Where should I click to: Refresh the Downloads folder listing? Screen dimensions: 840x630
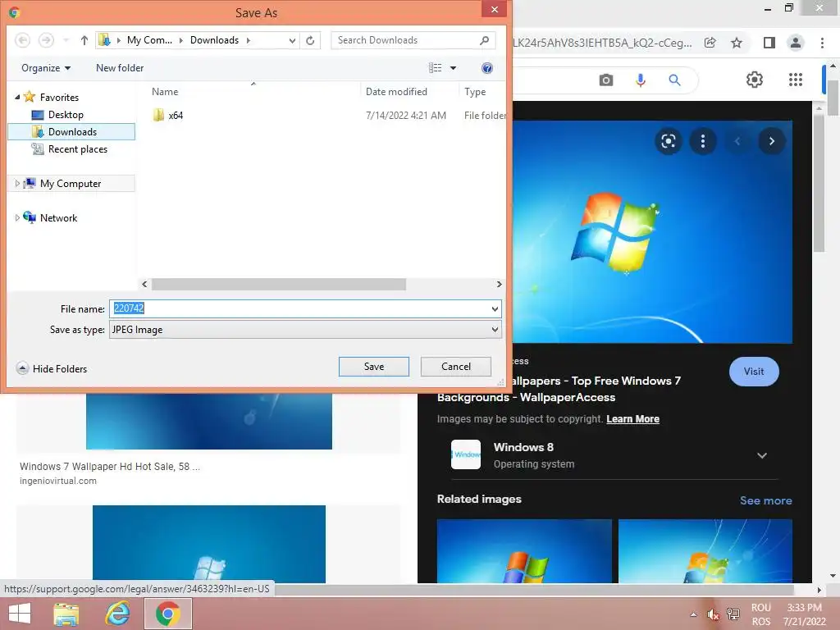pos(310,40)
